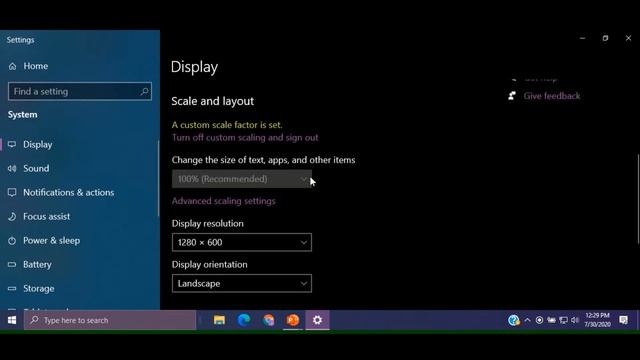Click the Storage drive icon in sidebar
The image size is (640, 360).
pyautogui.click(x=12, y=289)
